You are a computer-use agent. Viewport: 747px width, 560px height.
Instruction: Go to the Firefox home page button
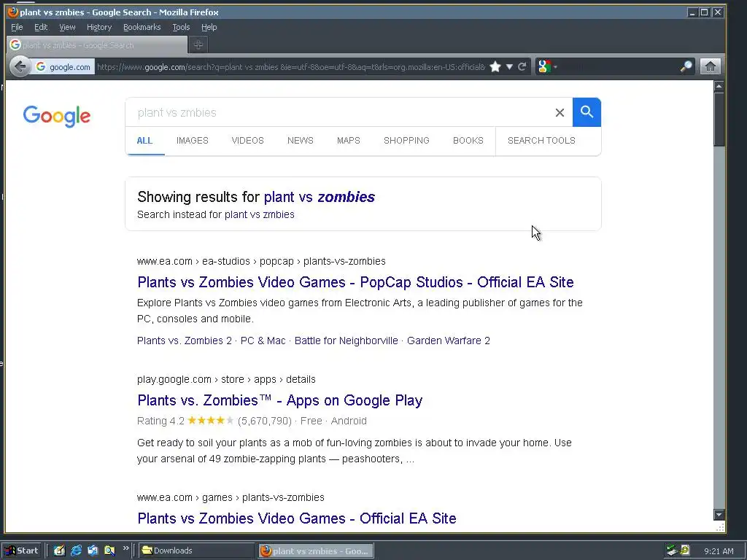click(710, 66)
